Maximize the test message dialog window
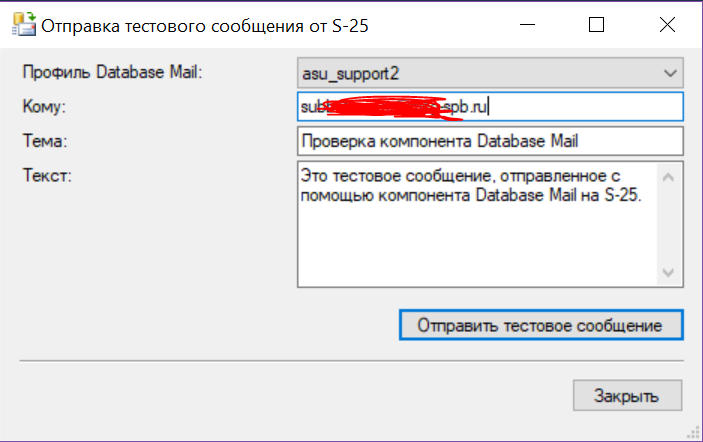 pos(598,25)
